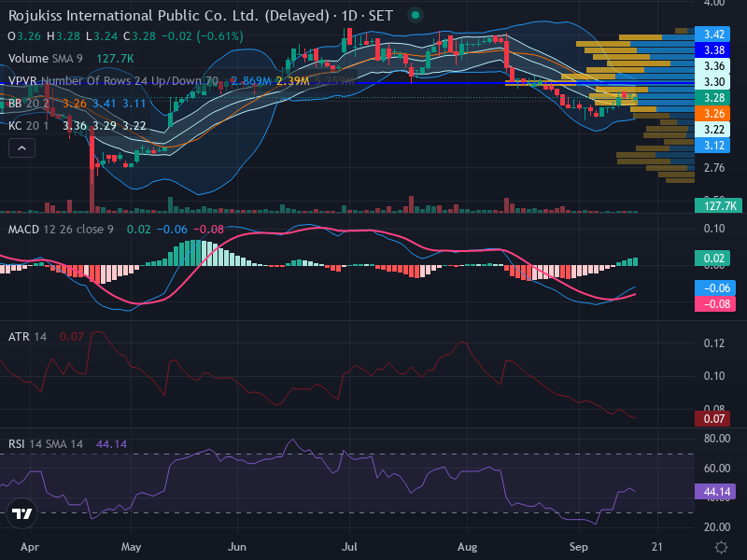Viewport: 747px width, 560px height.
Task: Click the Jul marker on time axis
Action: click(349, 547)
